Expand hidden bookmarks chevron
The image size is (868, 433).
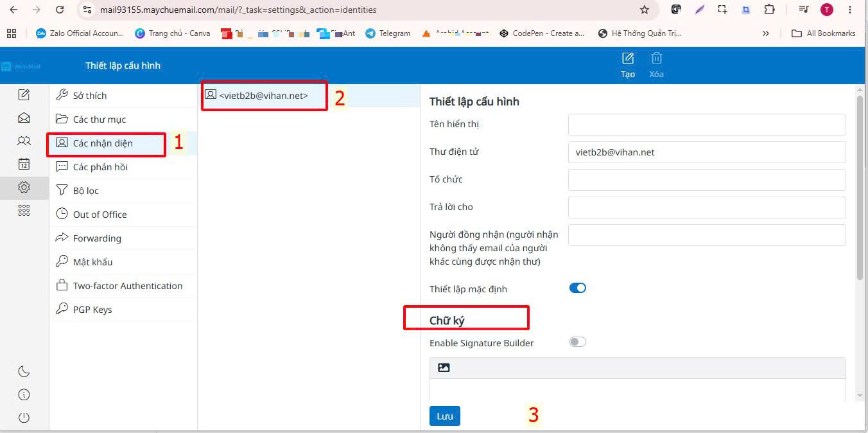tap(765, 33)
